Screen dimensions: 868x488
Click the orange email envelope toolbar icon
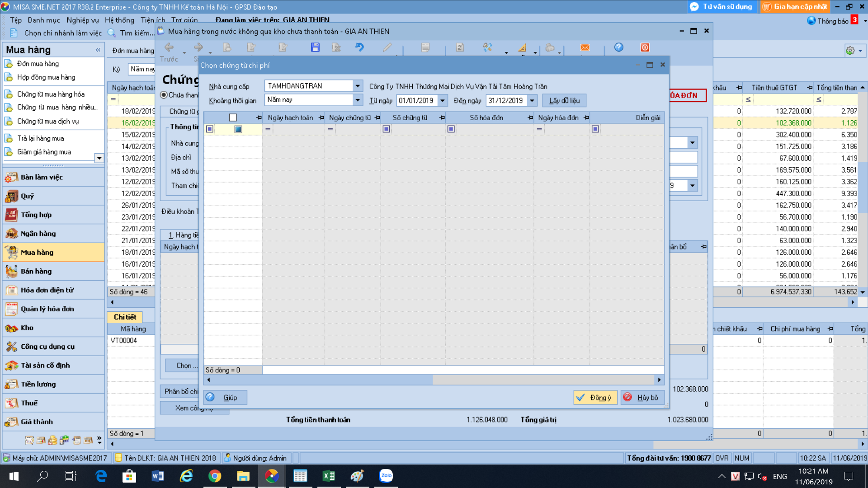[585, 47]
